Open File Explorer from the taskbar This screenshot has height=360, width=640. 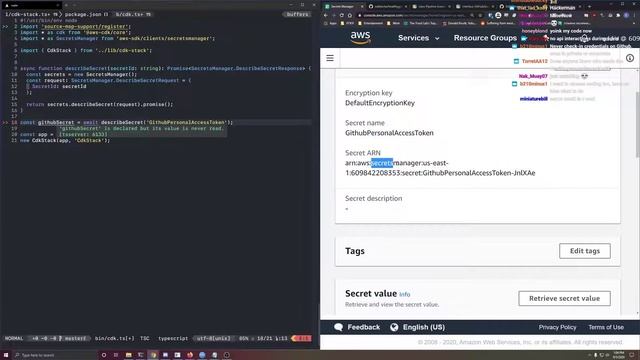128,355
